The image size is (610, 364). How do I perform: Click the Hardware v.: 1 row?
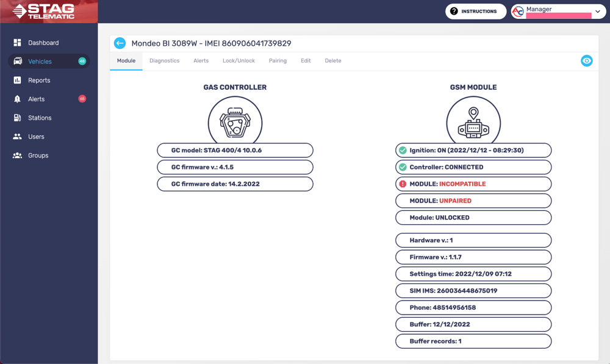(x=473, y=240)
